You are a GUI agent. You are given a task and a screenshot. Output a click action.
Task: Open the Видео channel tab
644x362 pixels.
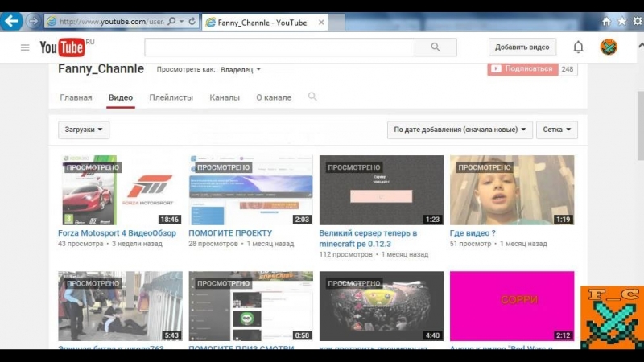pos(121,97)
